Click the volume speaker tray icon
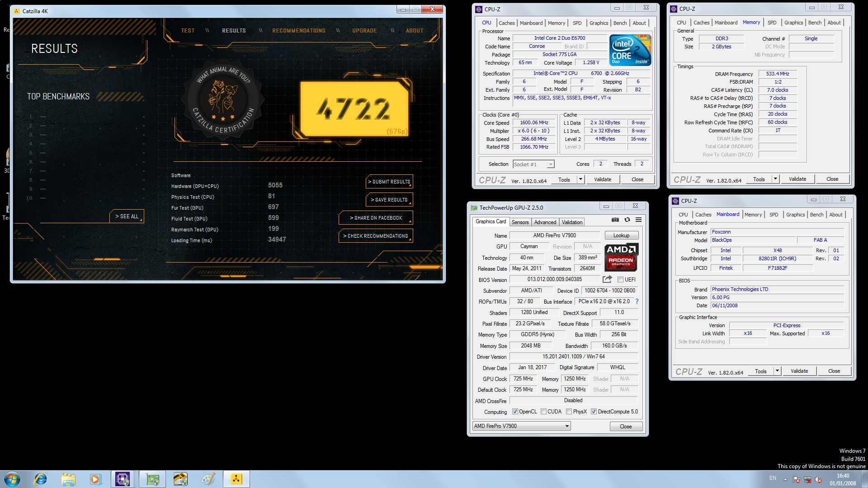 click(x=818, y=479)
